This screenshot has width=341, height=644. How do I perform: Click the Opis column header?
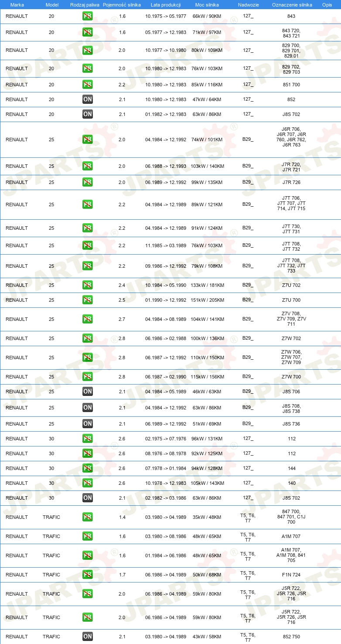[x=327, y=5]
